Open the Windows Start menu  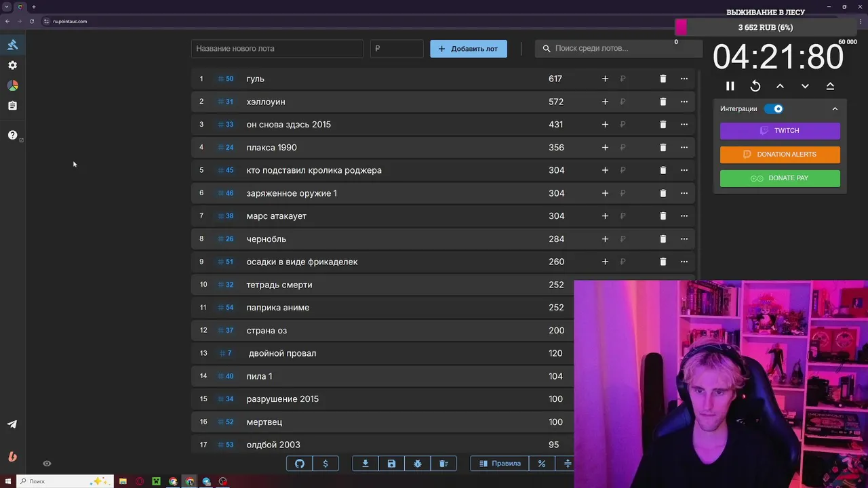tap(7, 481)
